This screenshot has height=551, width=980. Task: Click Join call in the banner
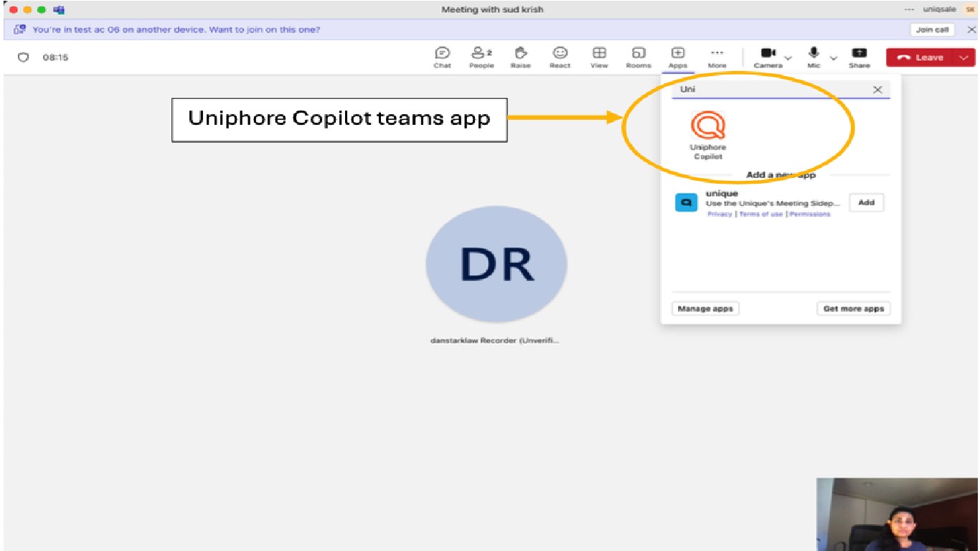[933, 29]
